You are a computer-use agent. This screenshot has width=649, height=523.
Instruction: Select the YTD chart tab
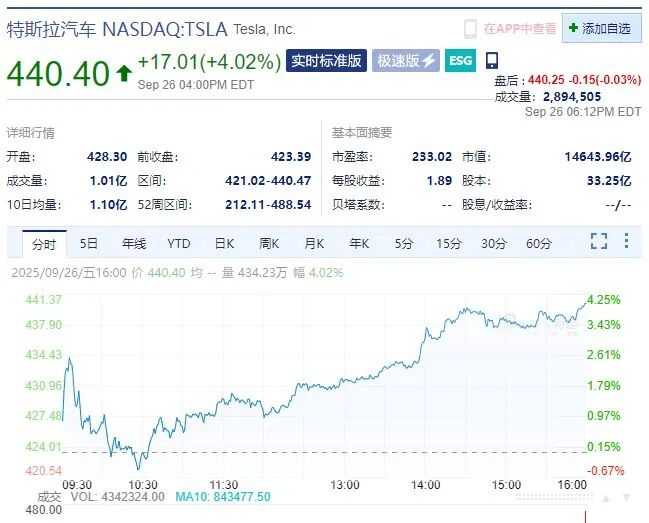tap(179, 243)
